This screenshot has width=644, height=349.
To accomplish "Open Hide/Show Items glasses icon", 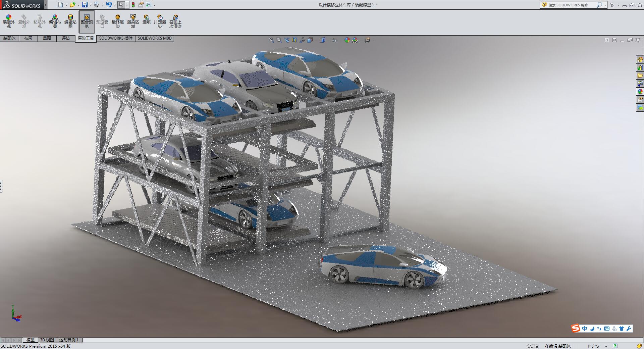I will pos(334,40).
